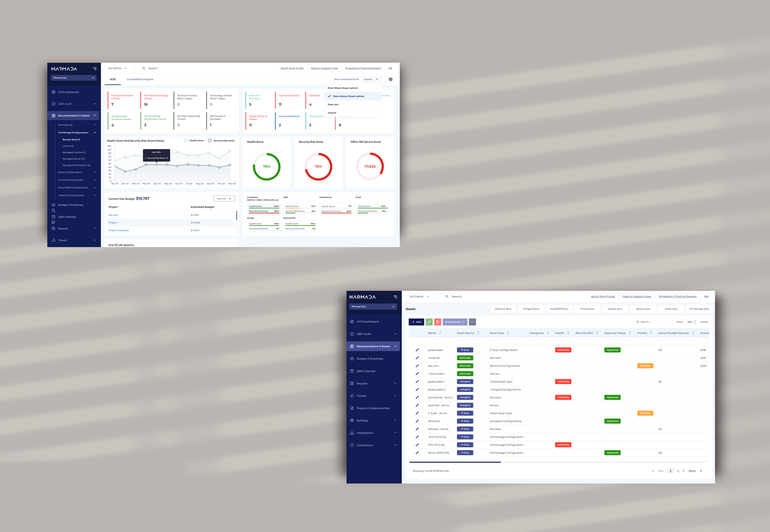Click the Assets table Search box

point(652,322)
